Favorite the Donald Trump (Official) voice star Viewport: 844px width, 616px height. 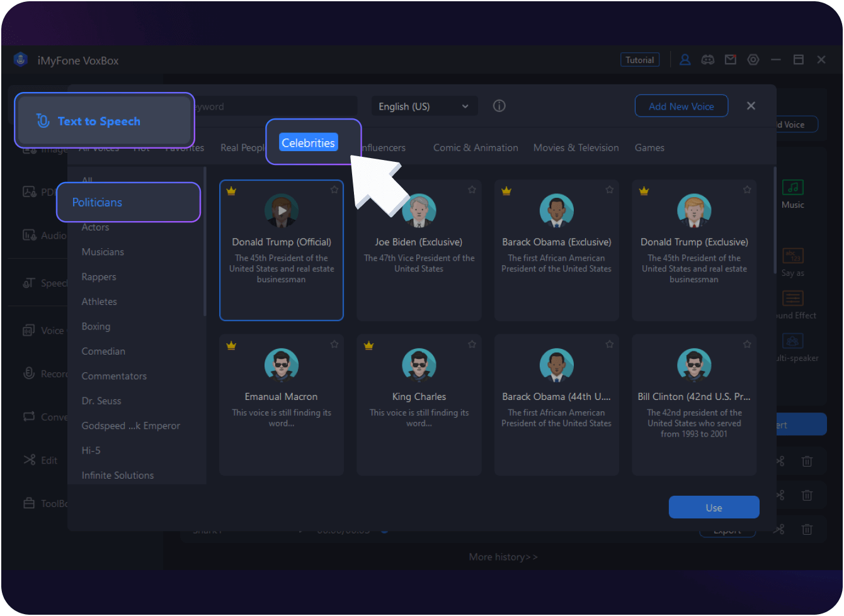coord(334,190)
